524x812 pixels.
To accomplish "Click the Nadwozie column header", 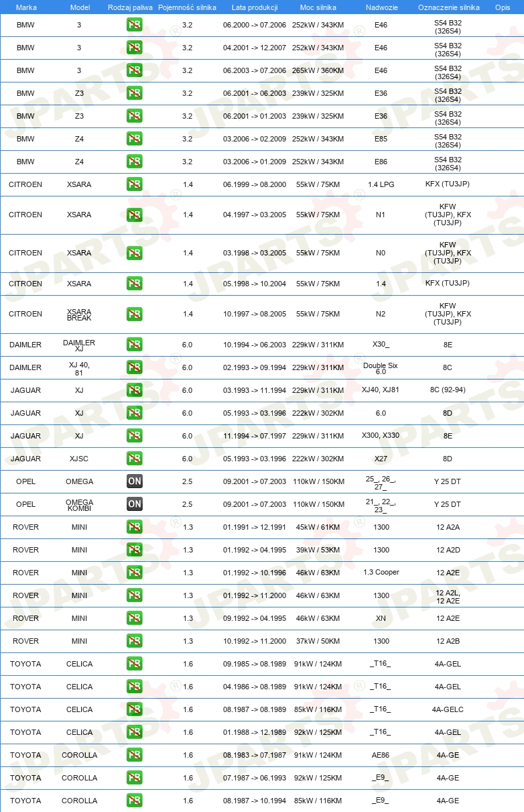I will (x=381, y=7).
